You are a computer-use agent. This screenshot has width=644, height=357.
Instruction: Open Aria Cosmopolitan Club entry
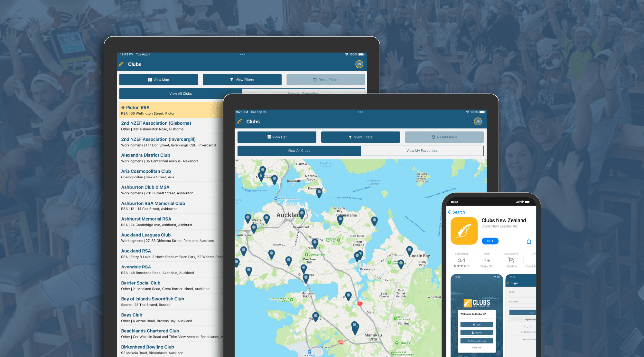[x=171, y=174]
